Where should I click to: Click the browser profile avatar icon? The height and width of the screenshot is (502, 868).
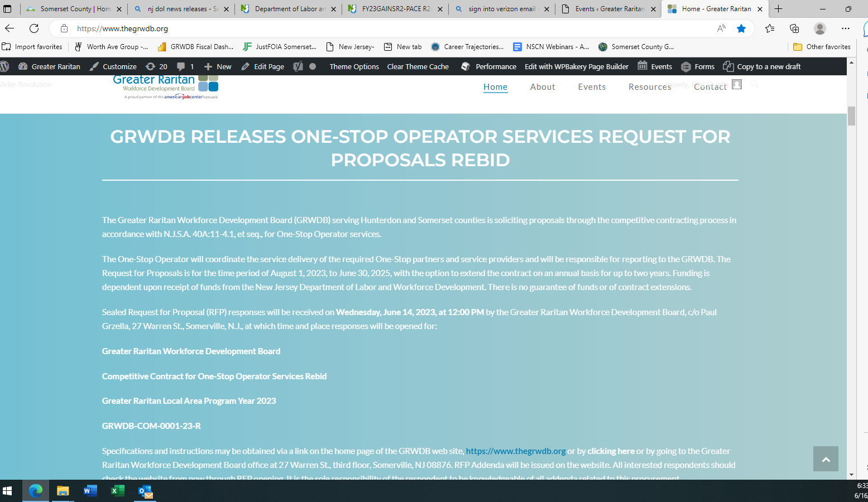click(x=820, y=28)
